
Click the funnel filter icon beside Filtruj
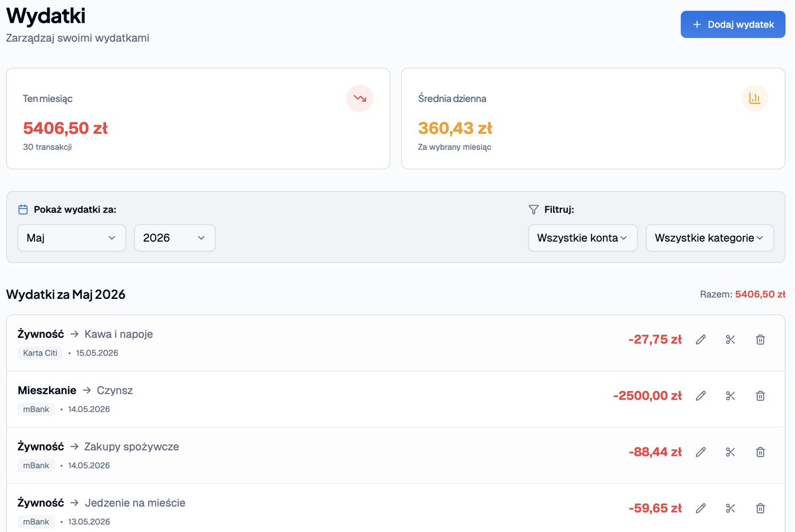[x=534, y=209]
